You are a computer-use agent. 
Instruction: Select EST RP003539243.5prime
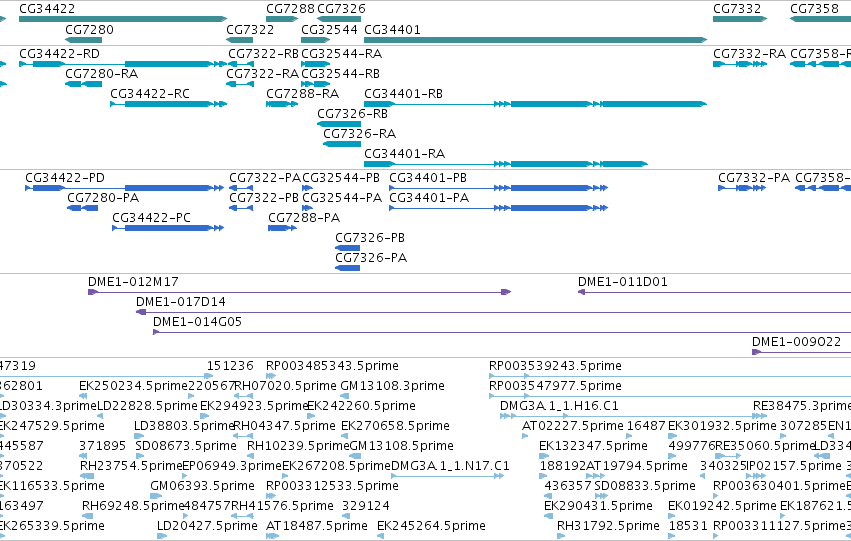click(670, 376)
